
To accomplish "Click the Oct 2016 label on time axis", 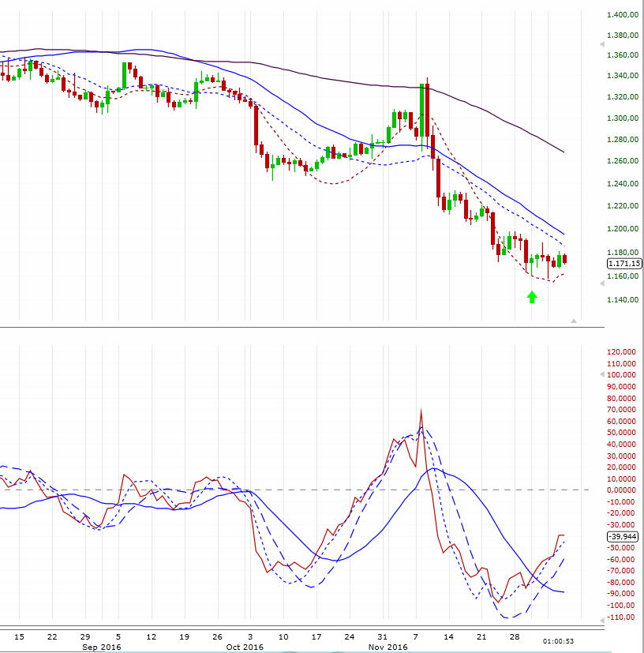I will (245, 647).
